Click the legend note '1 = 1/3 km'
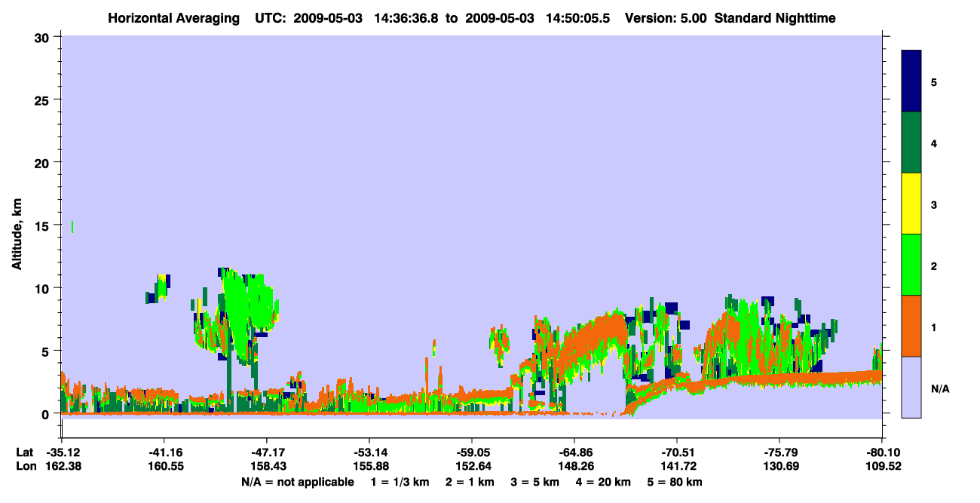This screenshot has height=503, width=980. (400, 482)
